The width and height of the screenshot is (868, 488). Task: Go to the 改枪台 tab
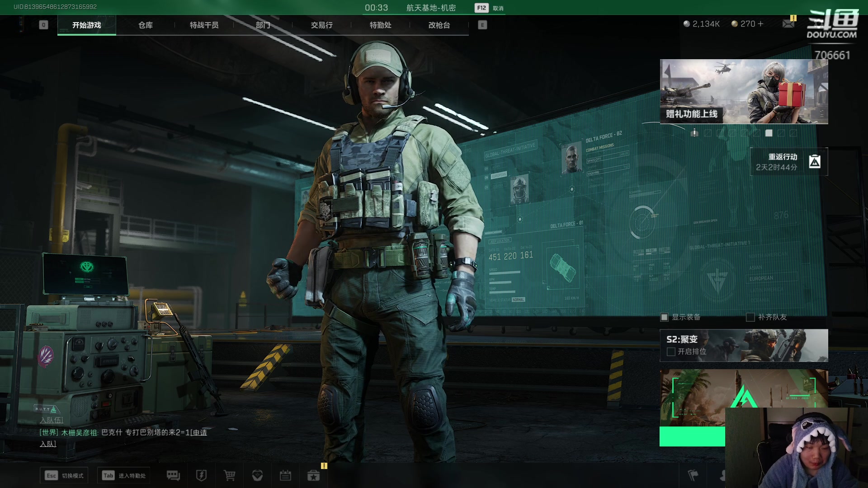pyautogui.click(x=439, y=25)
